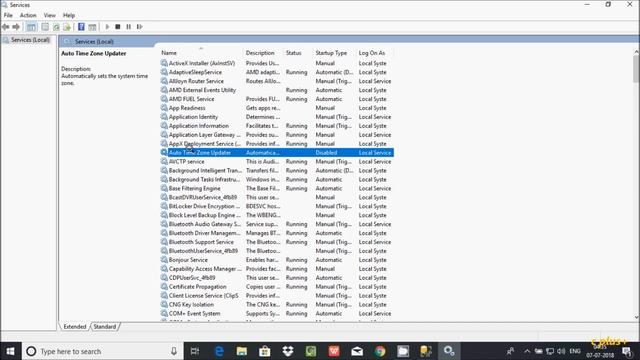Go forward with the toolbar Forward arrow
This screenshot has height=360, width=640.
(16, 27)
